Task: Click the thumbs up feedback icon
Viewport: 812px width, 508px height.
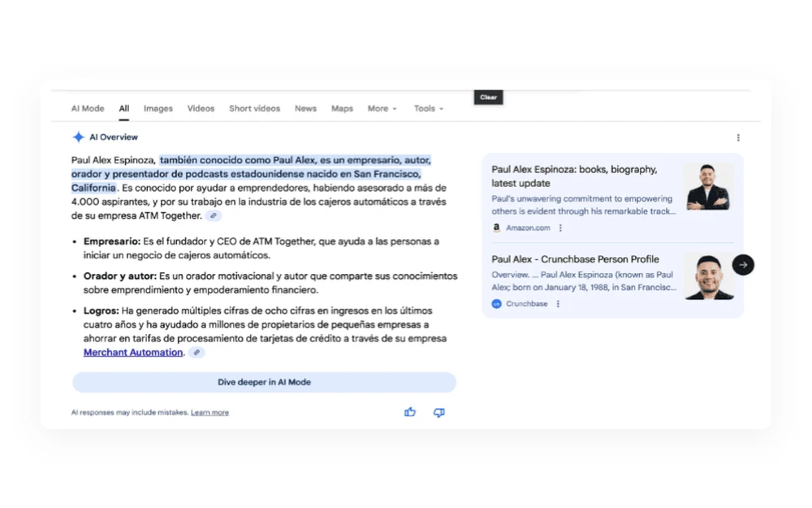Action: click(x=409, y=412)
